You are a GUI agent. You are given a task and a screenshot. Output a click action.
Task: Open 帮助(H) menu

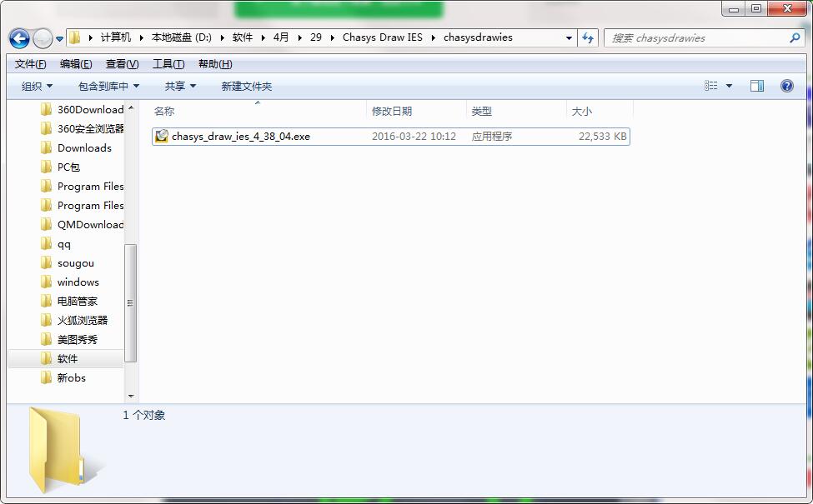214,63
